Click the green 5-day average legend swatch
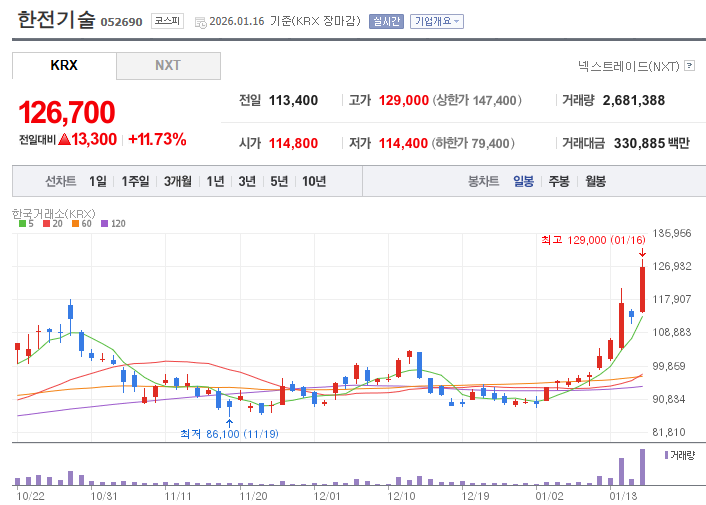Viewport: 706px width, 505px height. point(22,223)
